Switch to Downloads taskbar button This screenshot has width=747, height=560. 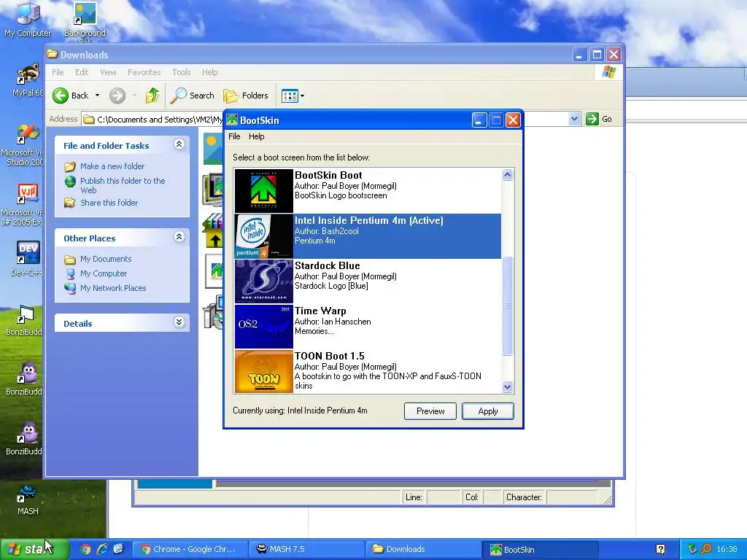tap(424, 550)
